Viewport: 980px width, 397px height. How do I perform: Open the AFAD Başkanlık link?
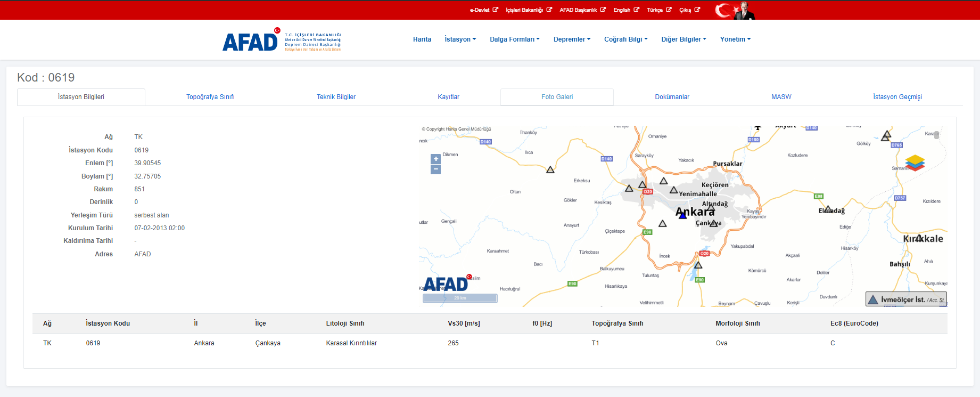[x=582, y=10]
